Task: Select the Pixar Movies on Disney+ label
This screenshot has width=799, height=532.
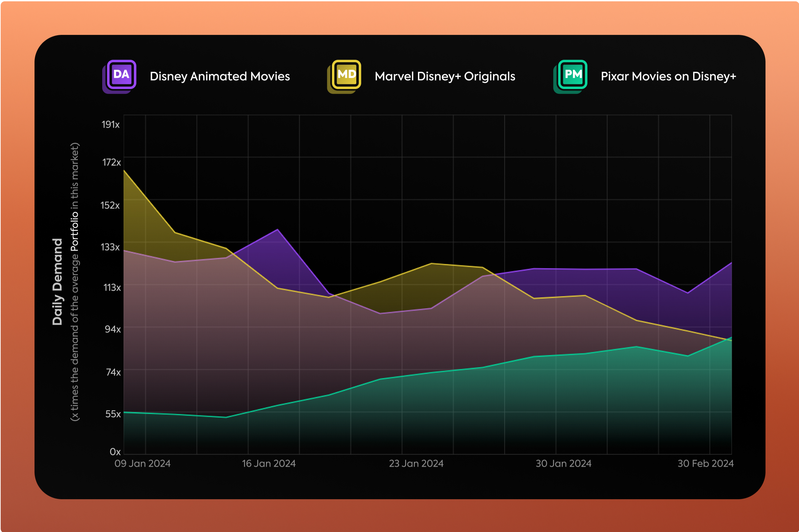Action: [668, 77]
